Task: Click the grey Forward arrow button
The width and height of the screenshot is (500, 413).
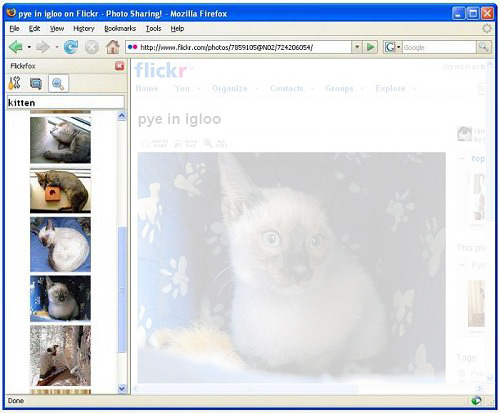Action: point(43,47)
